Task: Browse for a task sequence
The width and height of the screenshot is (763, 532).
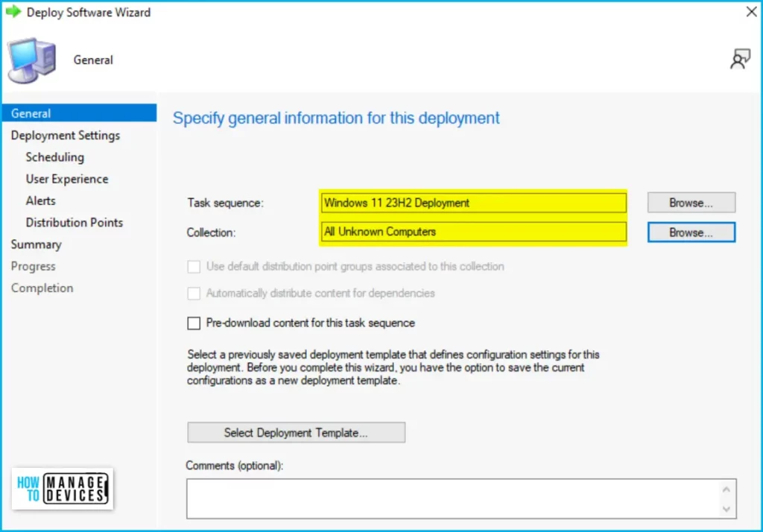Action: tap(691, 203)
